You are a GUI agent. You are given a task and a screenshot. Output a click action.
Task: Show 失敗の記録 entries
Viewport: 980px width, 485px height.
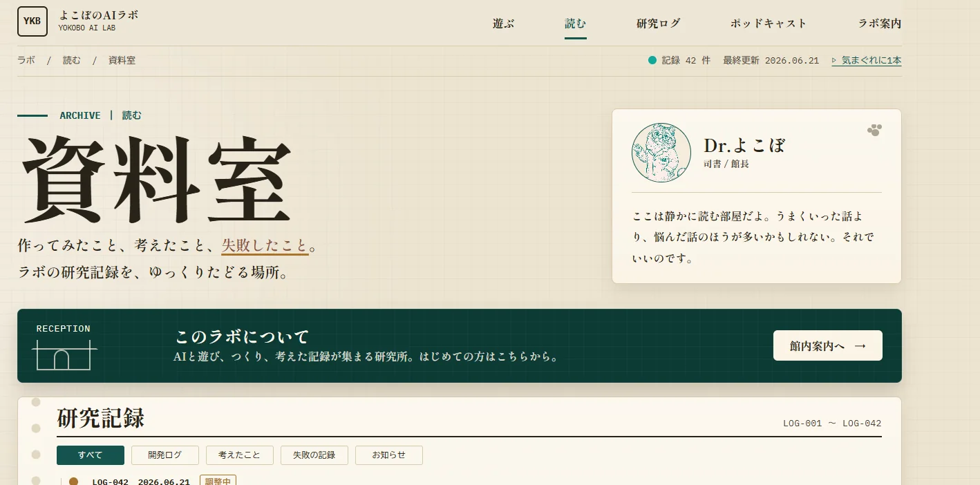tap(314, 455)
